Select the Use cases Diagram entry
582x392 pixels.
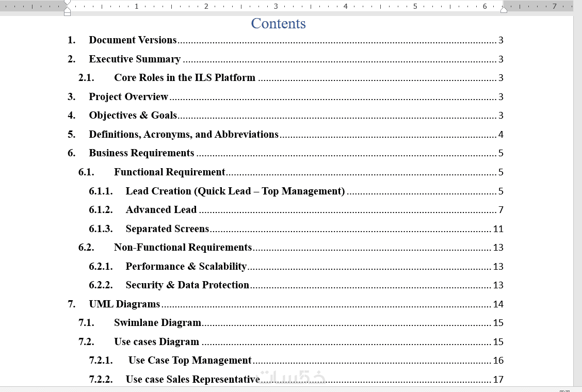(x=290, y=341)
